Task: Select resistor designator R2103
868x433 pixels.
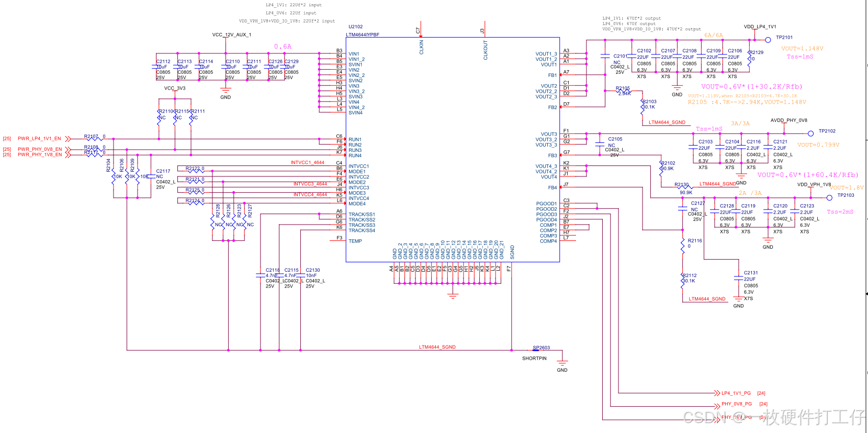Action: click(649, 102)
